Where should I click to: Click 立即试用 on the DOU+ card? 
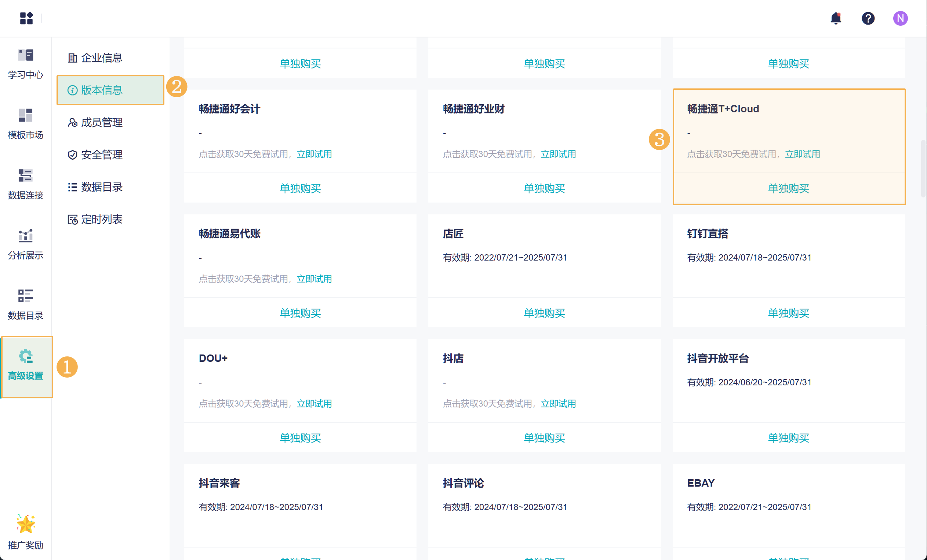coord(314,404)
